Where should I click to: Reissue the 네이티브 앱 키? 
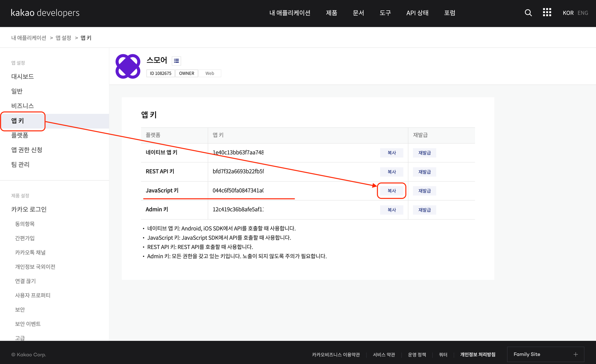pyautogui.click(x=424, y=153)
